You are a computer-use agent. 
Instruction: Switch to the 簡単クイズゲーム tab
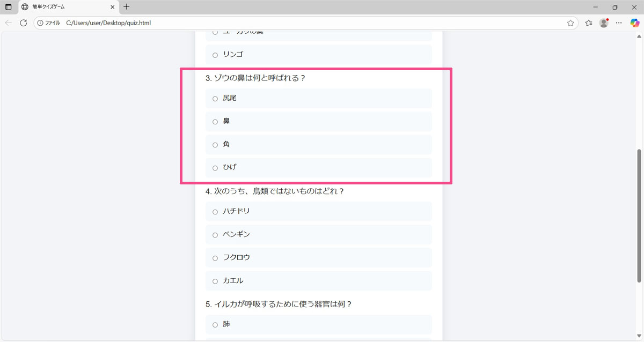pos(64,7)
